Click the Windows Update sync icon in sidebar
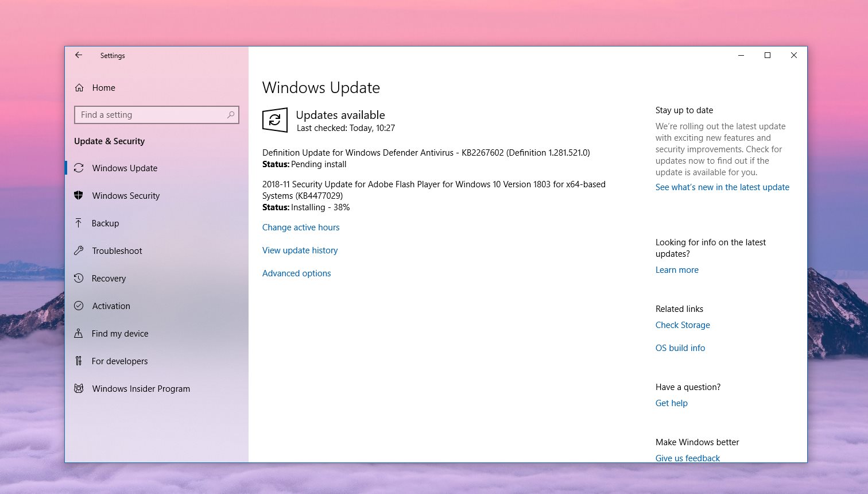Image resolution: width=868 pixels, height=494 pixels. coord(79,168)
